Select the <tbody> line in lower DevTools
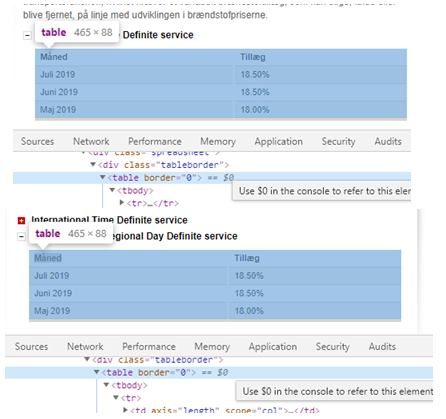 [129, 385]
